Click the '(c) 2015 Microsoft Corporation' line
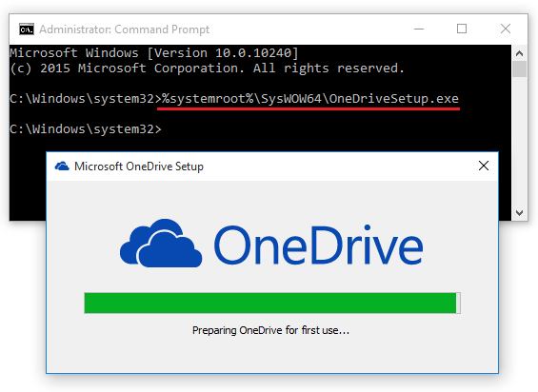The image size is (538, 392). point(208,69)
